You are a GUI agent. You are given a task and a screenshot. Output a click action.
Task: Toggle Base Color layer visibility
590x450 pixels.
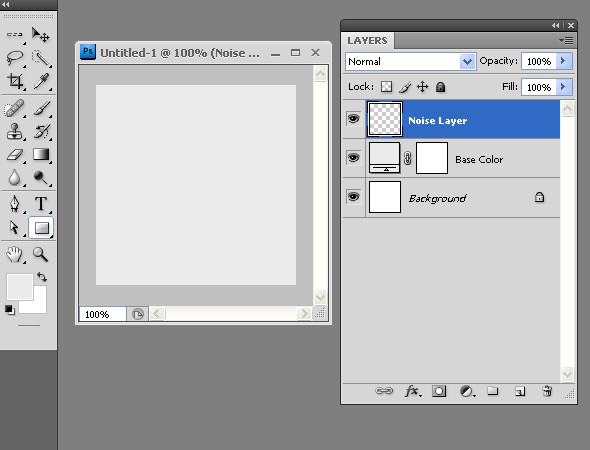(x=353, y=158)
